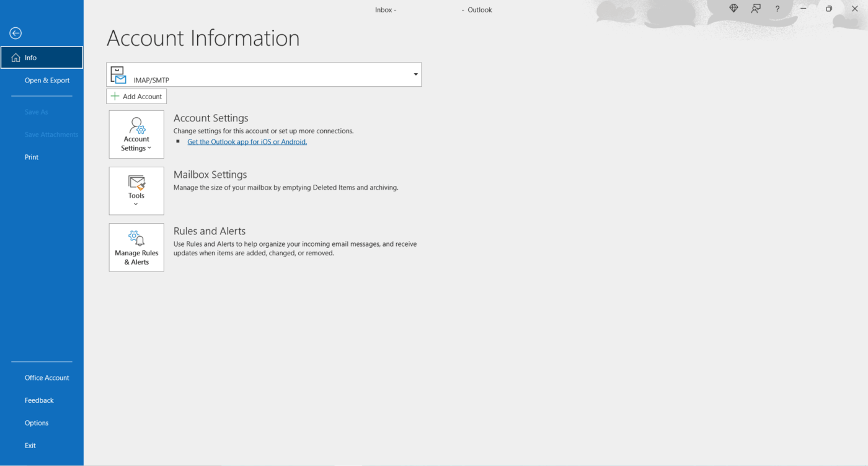Click the feedback icon in the title bar
The height and width of the screenshot is (466, 868).
click(x=755, y=9)
